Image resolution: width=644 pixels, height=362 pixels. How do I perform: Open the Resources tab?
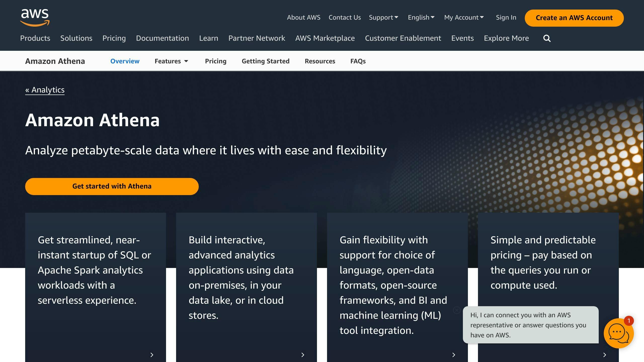[x=320, y=61]
